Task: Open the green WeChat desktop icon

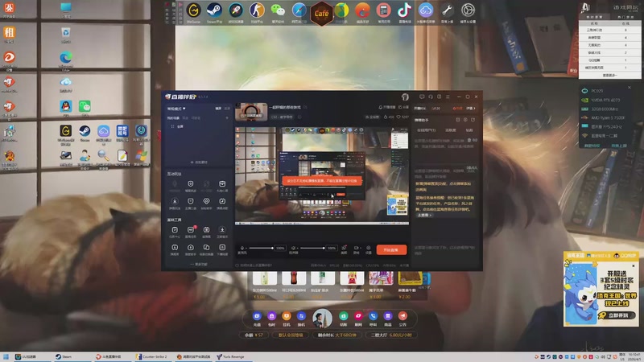Action: pos(85,106)
